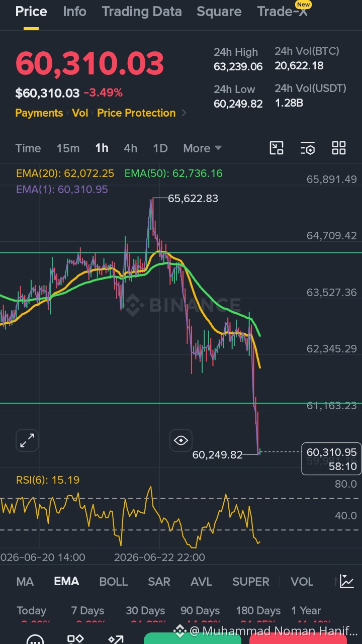Tap the 30 Days performance label
This screenshot has height=644, width=362.
pyautogui.click(x=145, y=611)
